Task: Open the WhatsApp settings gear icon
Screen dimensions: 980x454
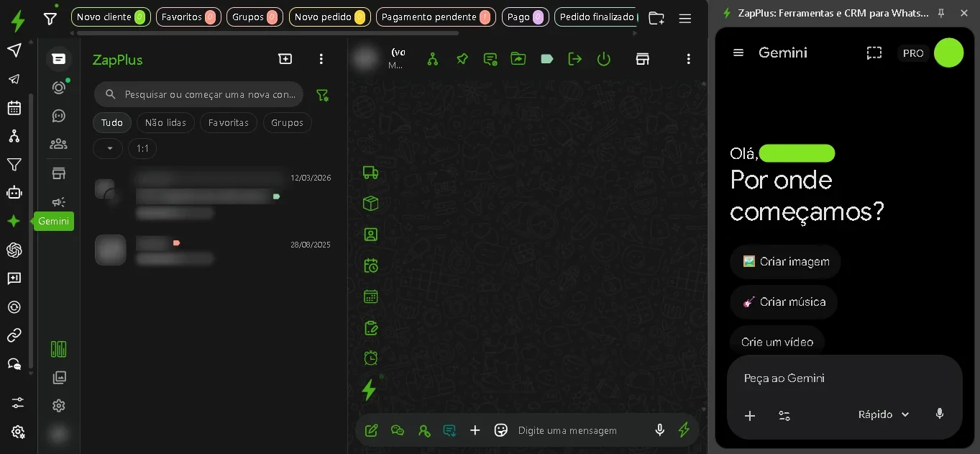Action: 59,406
